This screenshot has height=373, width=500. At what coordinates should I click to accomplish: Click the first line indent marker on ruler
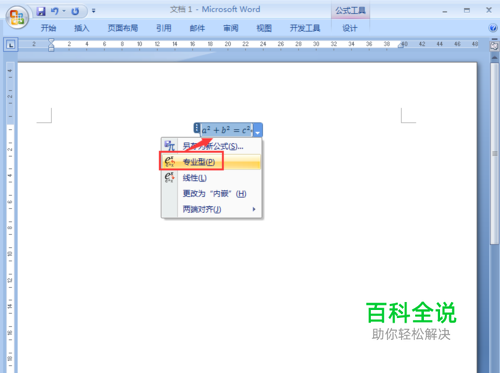[51, 41]
